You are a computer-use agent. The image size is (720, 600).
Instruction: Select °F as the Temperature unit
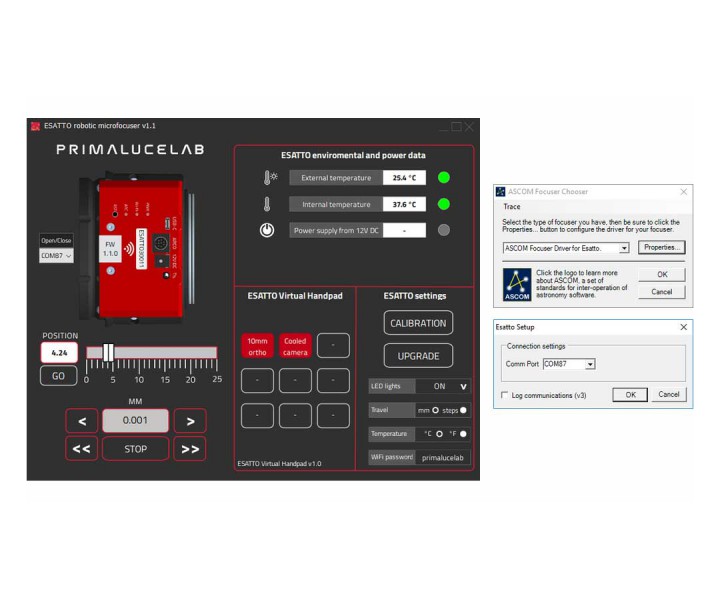[x=464, y=434]
